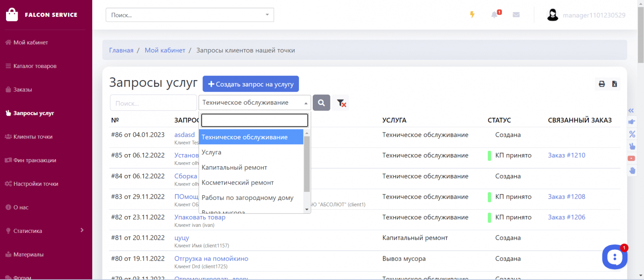Click the percent icon in the right panel

tap(632, 134)
